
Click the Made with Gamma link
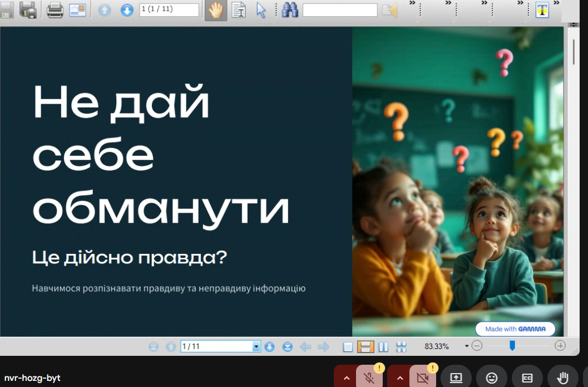(x=515, y=329)
